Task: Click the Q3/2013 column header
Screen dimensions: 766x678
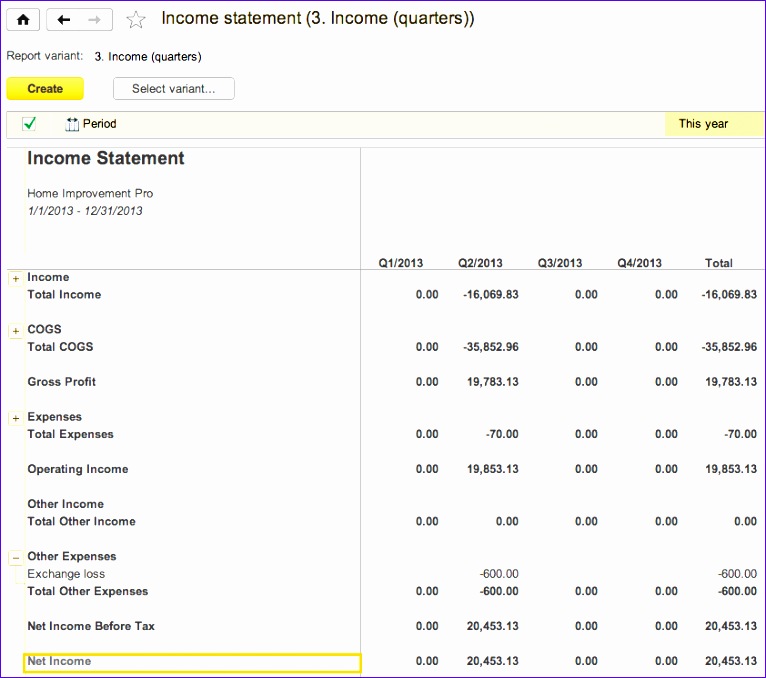Action: click(x=560, y=263)
